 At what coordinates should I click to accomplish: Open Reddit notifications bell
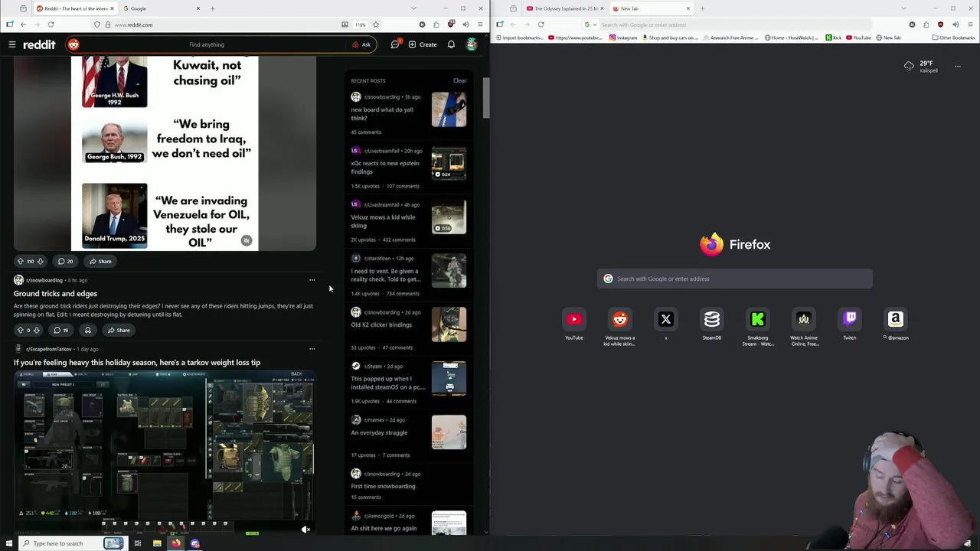[x=451, y=44]
